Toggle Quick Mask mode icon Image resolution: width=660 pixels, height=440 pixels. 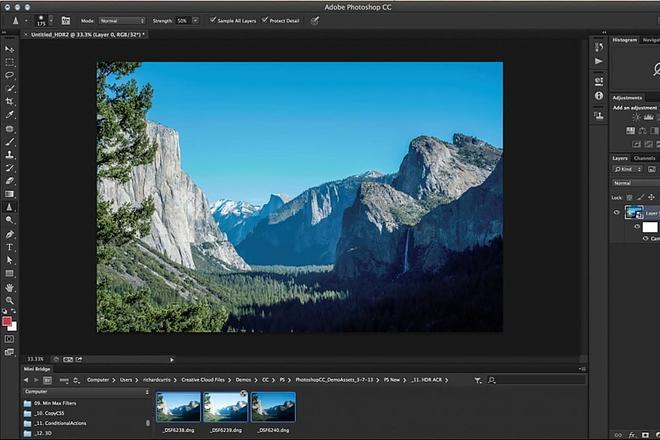(x=9, y=339)
